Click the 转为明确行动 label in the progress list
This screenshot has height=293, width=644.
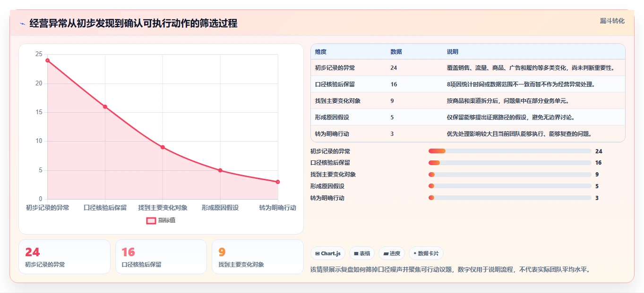click(327, 198)
